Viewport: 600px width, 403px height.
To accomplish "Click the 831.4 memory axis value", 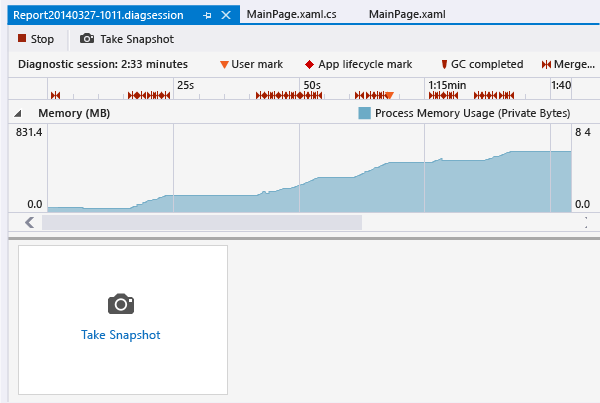I will (x=29, y=132).
